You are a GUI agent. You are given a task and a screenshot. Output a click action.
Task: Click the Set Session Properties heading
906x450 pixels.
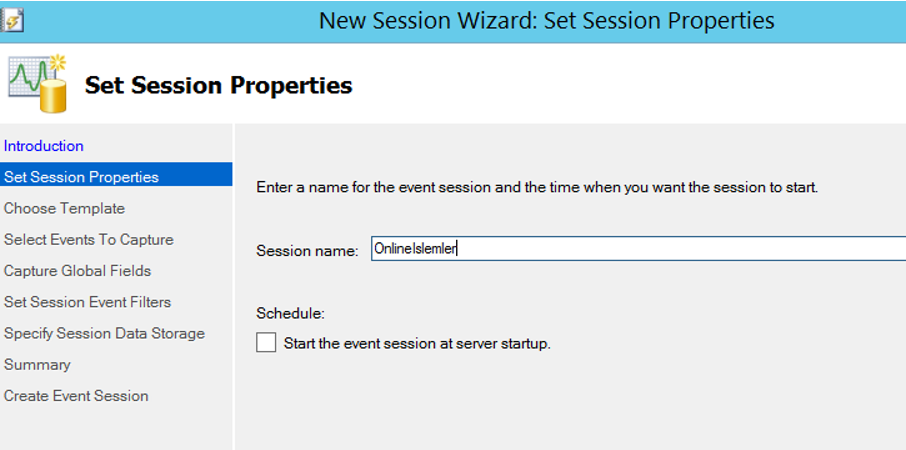coord(218,85)
